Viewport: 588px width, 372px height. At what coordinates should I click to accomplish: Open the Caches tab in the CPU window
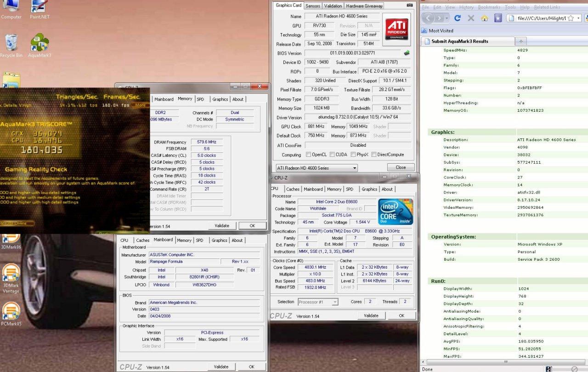pyautogui.click(x=293, y=189)
